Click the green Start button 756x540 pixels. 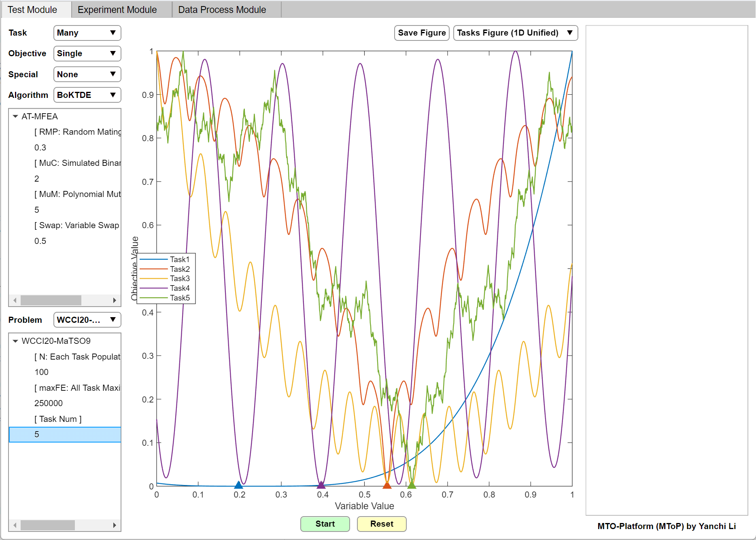[325, 524]
